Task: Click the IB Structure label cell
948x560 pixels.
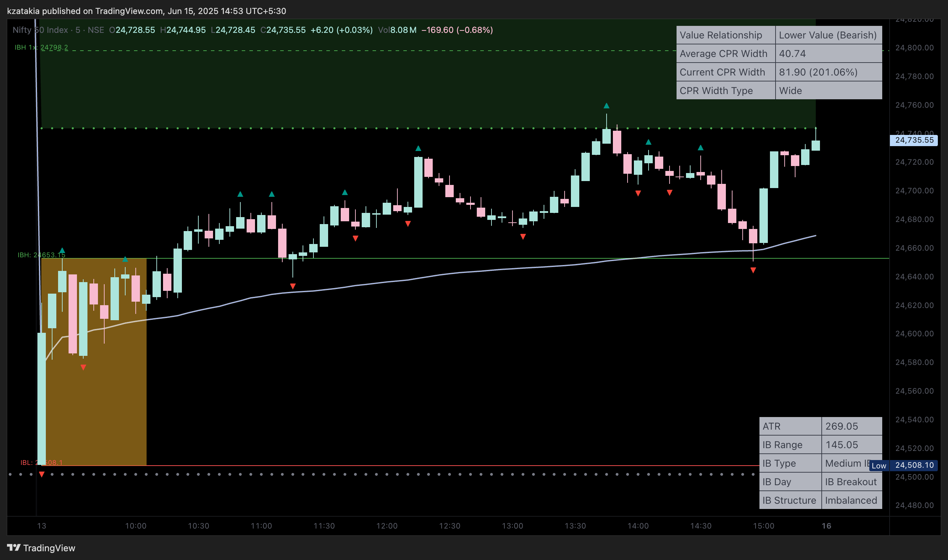Action: 790,500
